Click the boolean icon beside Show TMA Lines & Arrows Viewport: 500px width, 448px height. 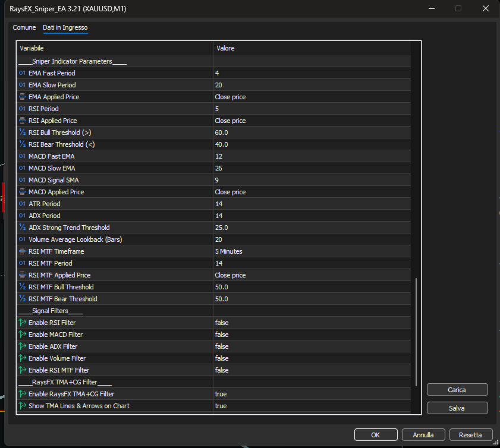(23, 406)
